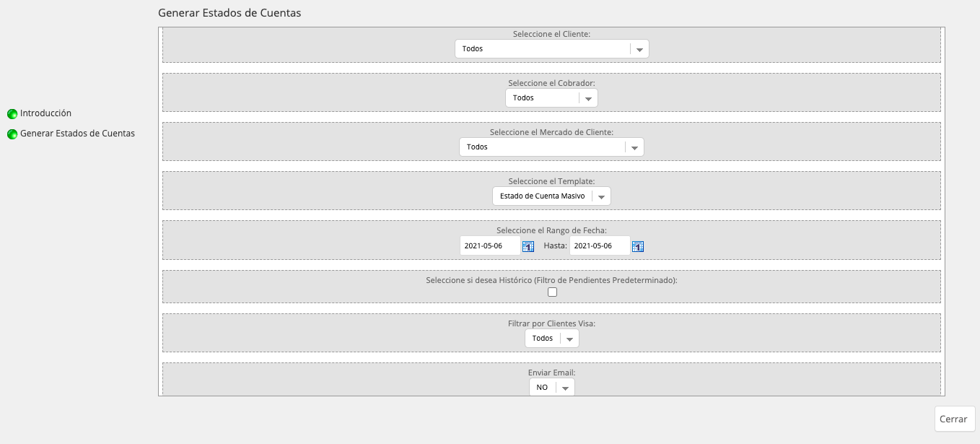Toggle the Histórico checkbox
The width and height of the screenshot is (980, 444).
coord(552,292)
